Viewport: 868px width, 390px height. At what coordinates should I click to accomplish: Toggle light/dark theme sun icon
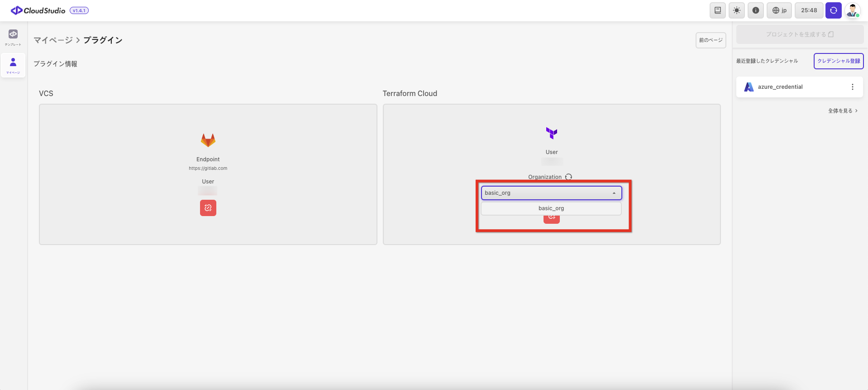[737, 10]
